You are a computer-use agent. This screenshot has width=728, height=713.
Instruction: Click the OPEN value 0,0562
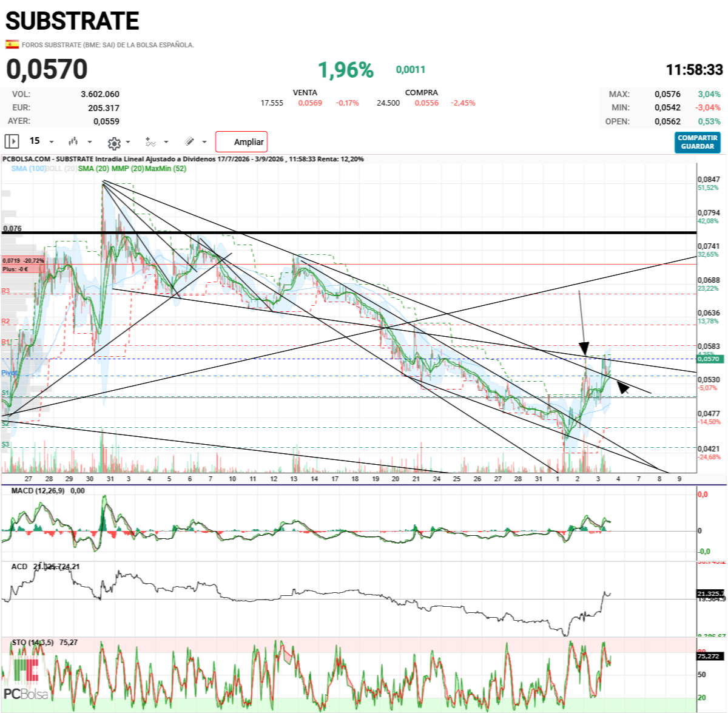click(x=667, y=121)
